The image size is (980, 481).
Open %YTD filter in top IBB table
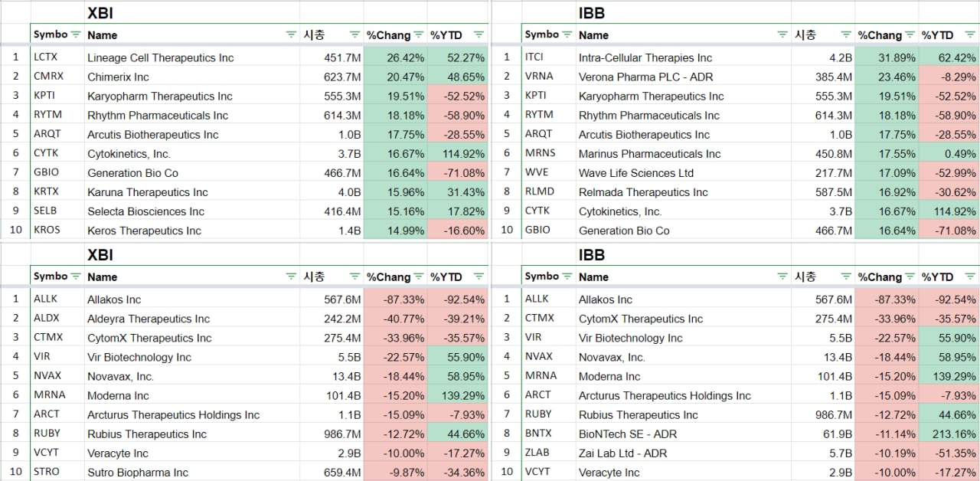tap(970, 34)
